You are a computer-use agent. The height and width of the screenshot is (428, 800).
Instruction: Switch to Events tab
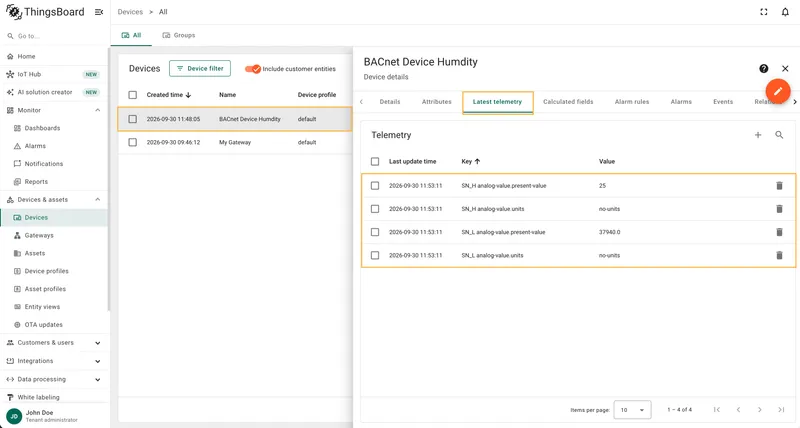click(x=723, y=102)
